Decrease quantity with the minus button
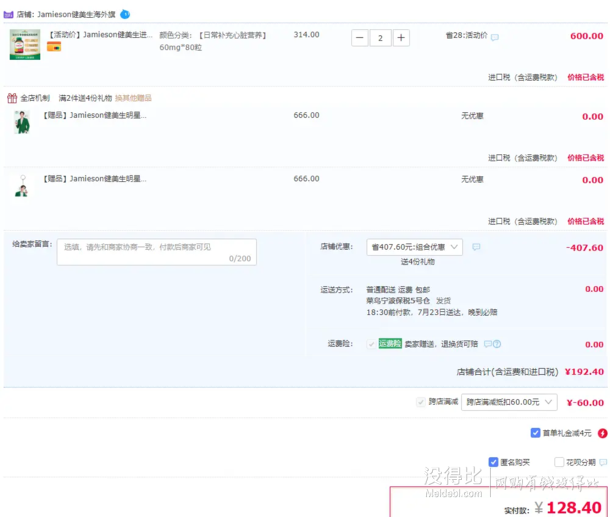Image resolution: width=610 pixels, height=517 pixels. pyautogui.click(x=359, y=38)
